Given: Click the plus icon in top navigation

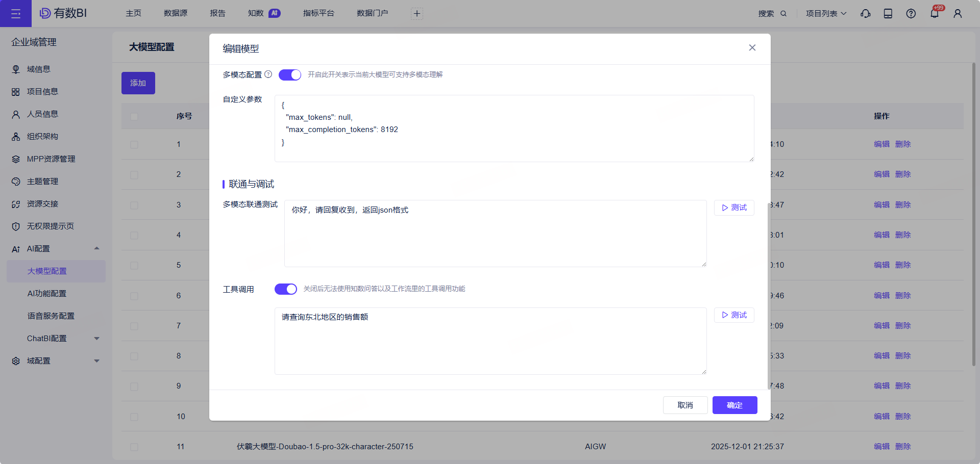Looking at the screenshot, I should point(417,14).
